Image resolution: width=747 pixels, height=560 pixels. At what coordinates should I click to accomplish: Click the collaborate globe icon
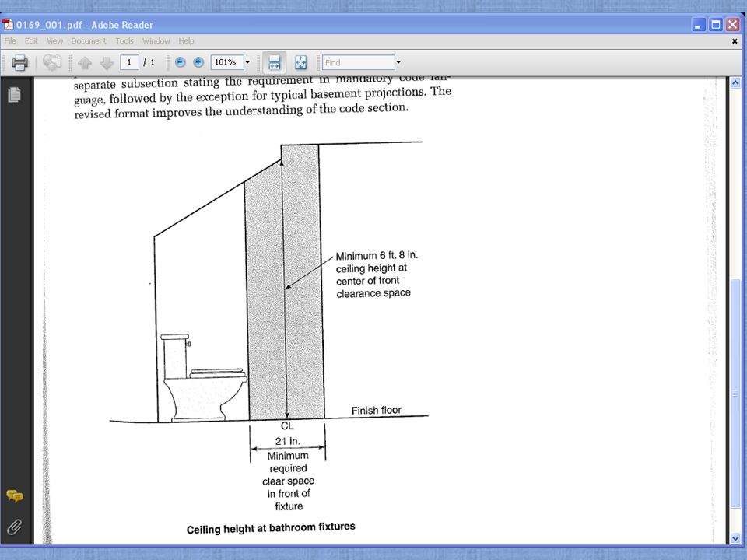coord(52,62)
